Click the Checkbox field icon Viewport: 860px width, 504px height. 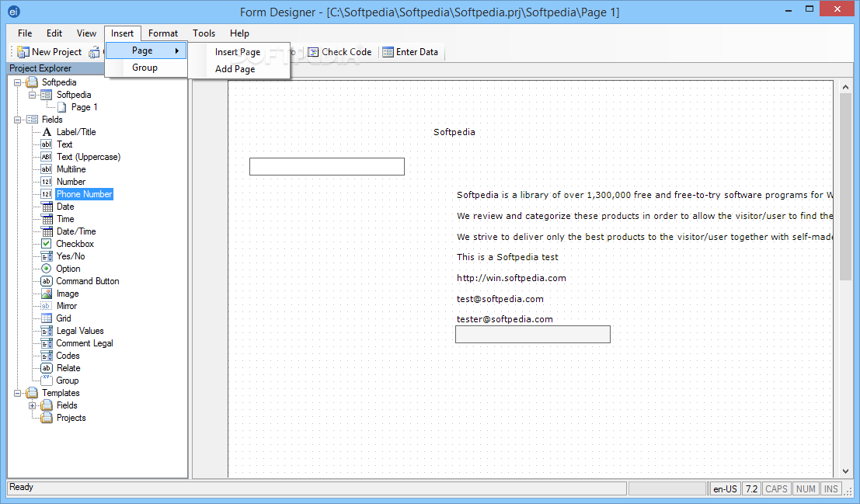(x=47, y=244)
